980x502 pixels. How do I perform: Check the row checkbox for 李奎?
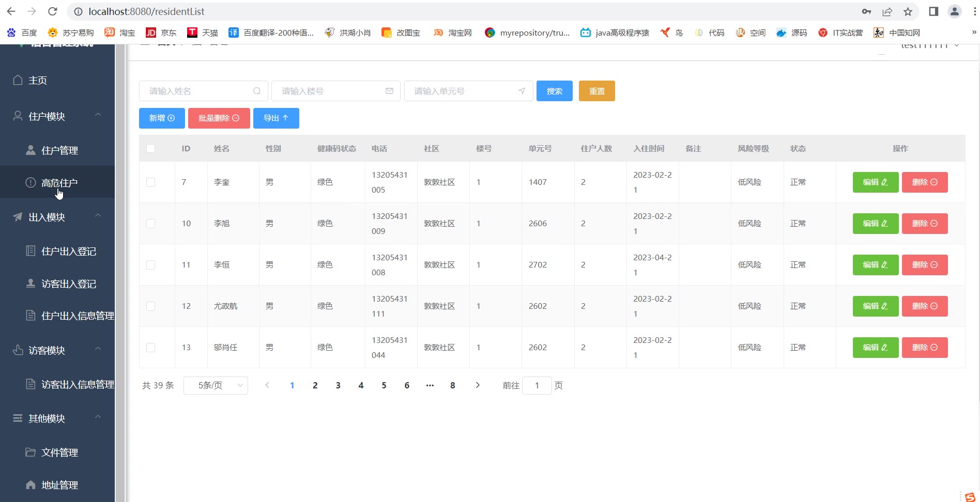tap(151, 182)
